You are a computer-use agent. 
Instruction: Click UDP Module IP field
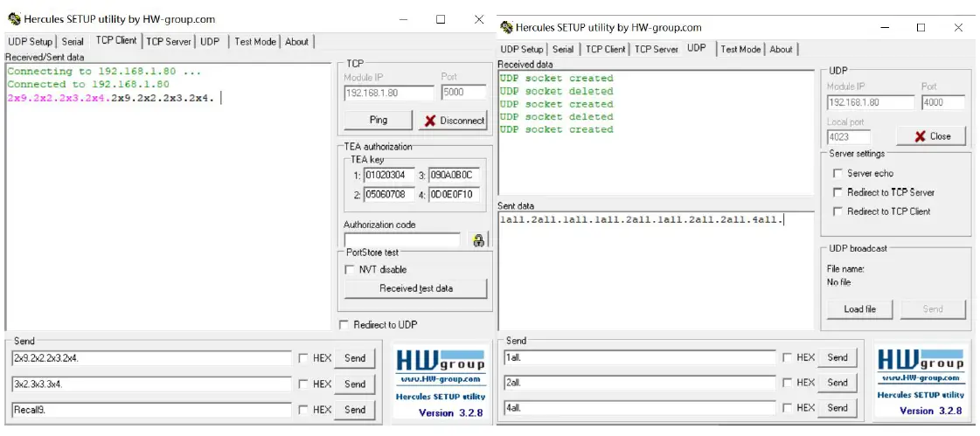point(871,102)
